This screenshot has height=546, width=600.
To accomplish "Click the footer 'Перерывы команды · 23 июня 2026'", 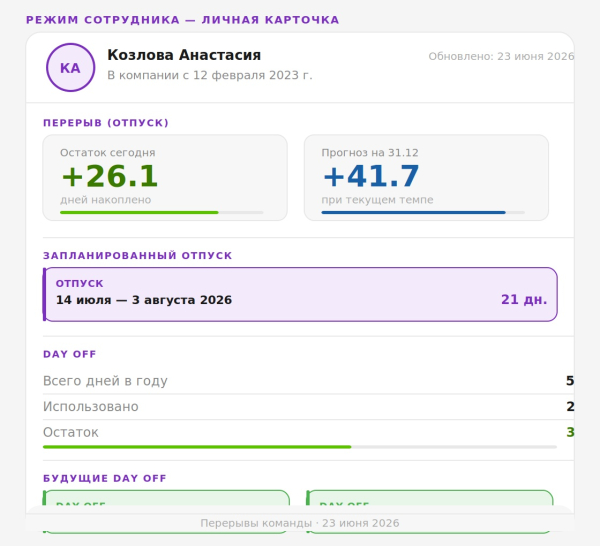I will point(300,523).
